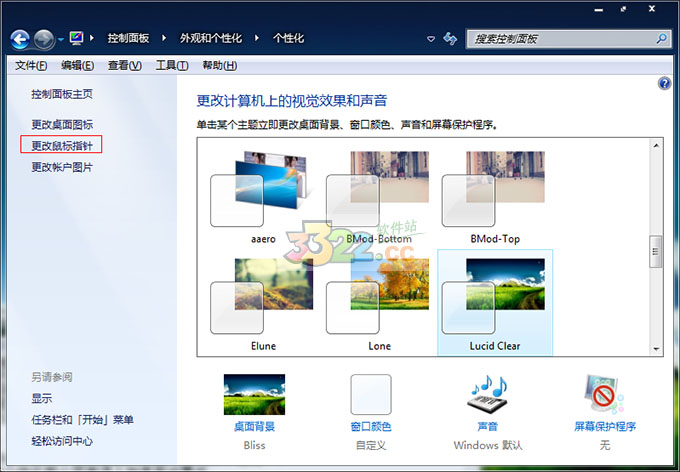
Task: Select the aaero theme
Action: 263,197
